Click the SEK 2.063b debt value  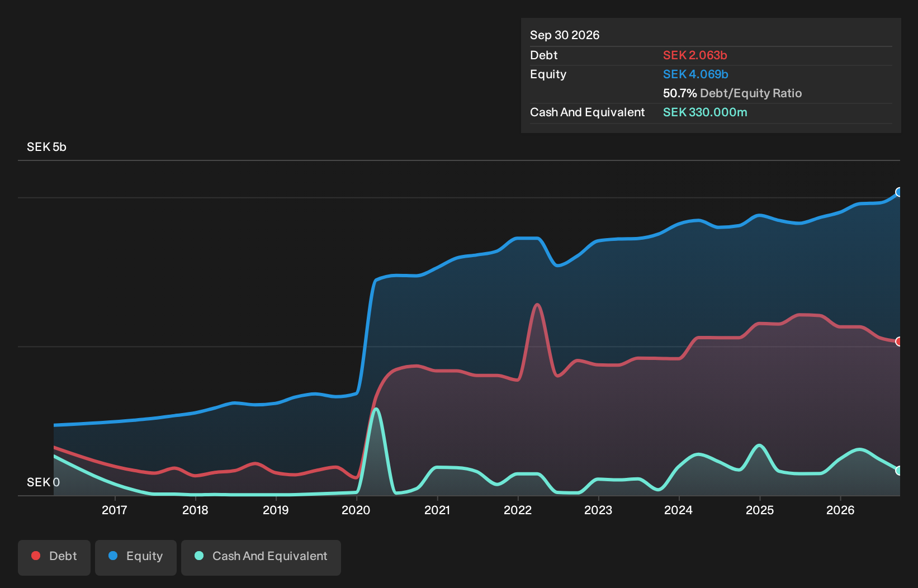[695, 55]
